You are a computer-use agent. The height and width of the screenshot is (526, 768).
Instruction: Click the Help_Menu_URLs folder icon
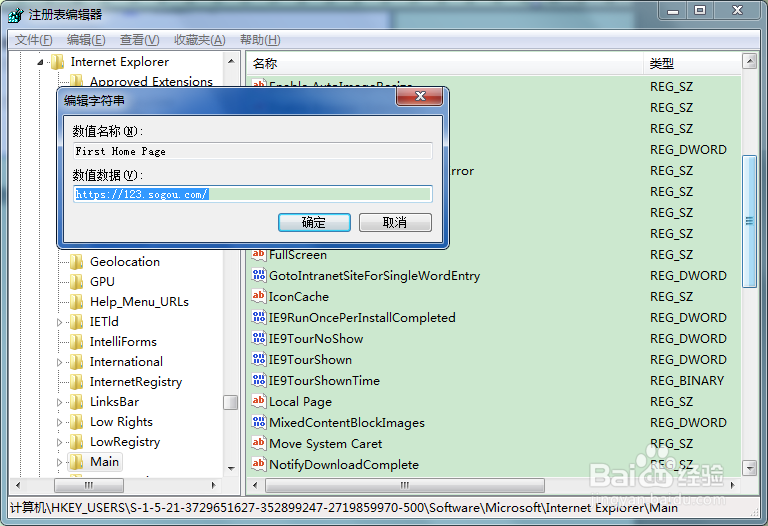[76, 302]
